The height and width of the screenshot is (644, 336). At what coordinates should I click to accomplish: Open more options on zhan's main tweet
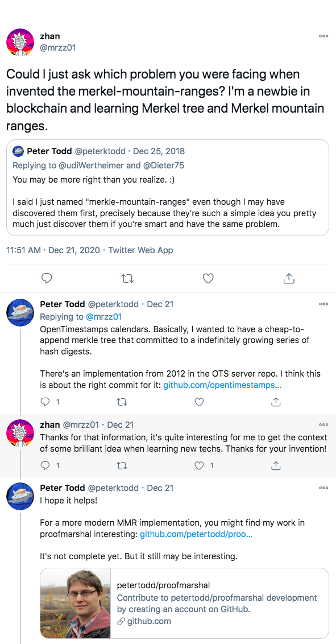[323, 36]
